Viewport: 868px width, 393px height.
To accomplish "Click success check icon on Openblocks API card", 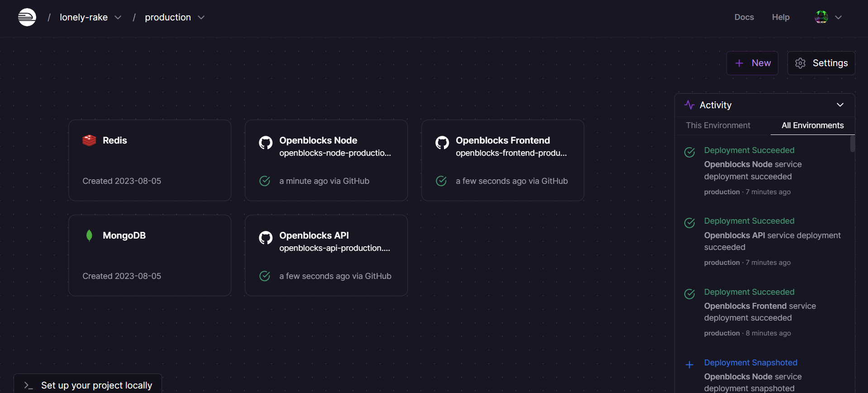I will click(x=265, y=276).
